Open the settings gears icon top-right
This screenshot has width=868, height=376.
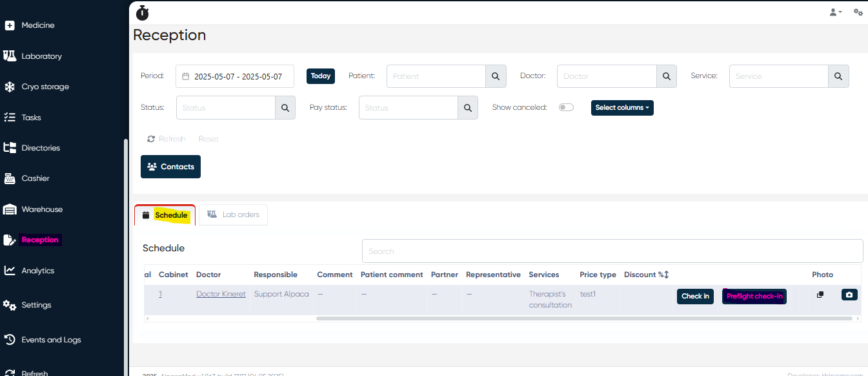tap(858, 12)
